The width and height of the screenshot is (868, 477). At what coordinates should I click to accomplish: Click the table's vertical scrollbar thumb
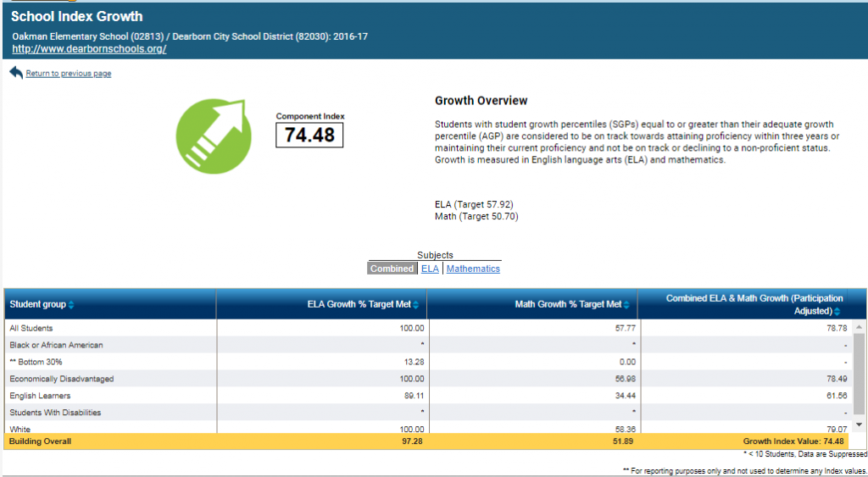coord(860,373)
